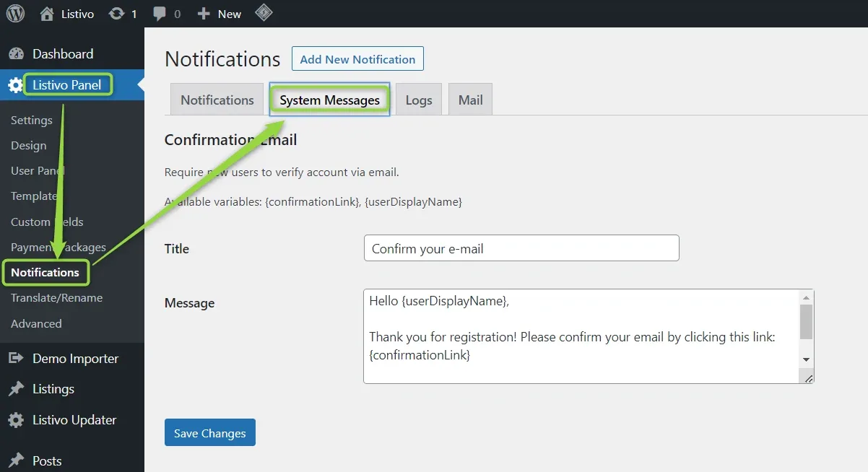Viewport: 868px width, 472px height.
Task: Open the comments bubble icon
Action: pyautogui.click(x=159, y=14)
